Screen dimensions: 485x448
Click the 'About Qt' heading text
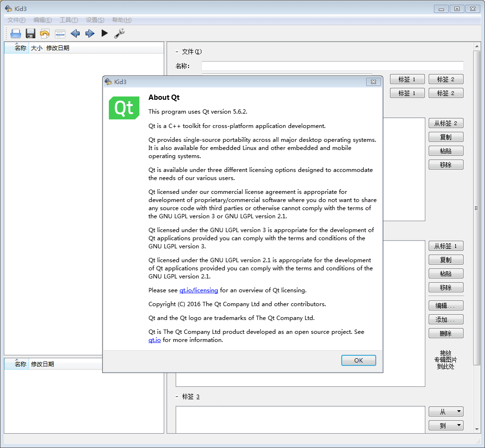[x=164, y=97]
